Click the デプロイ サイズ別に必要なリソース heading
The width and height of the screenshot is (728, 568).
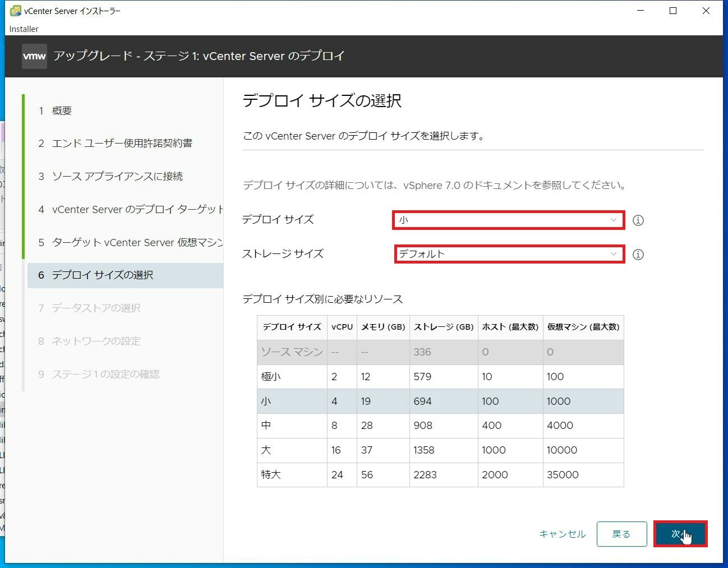(322, 299)
